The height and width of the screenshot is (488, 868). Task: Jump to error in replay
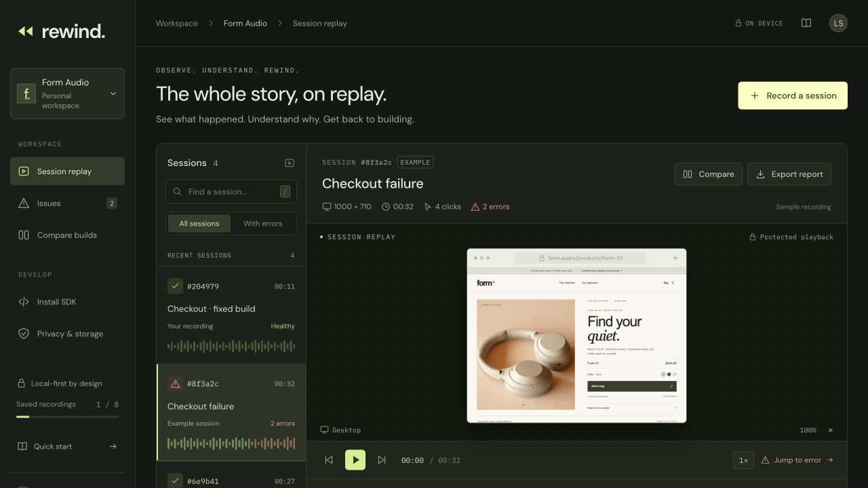(x=797, y=460)
